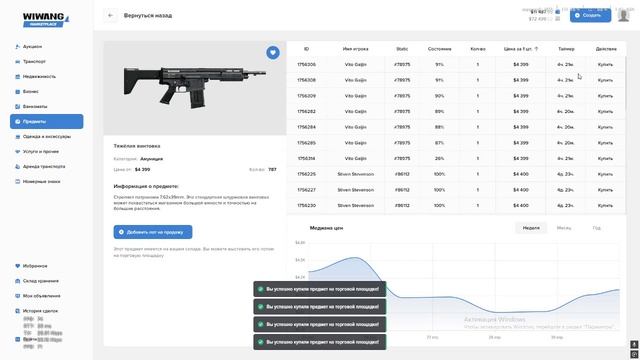Open the История сделок icon
Screen dimensions: 640x360
(x=18, y=311)
